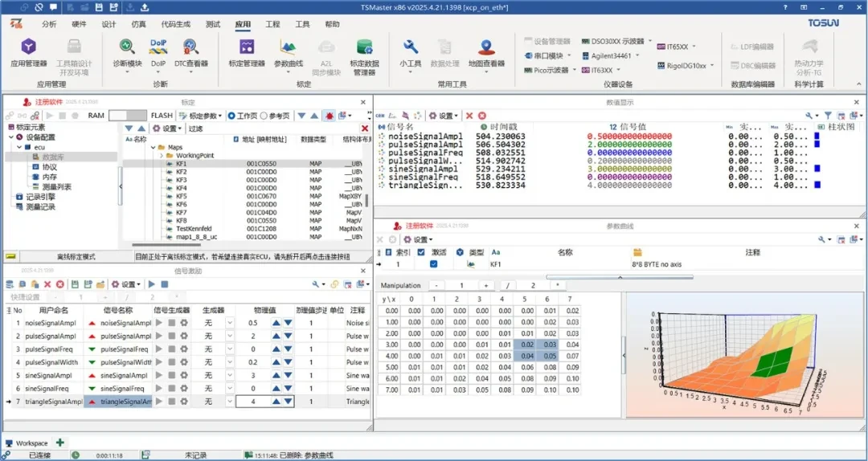
Task: Select the KF5 map row
Action: pos(181,196)
